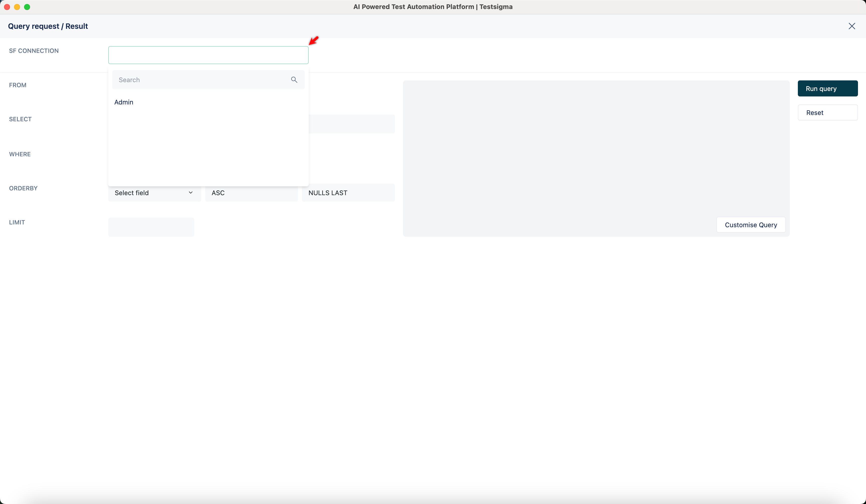Close the Query request / Result dialog
866x504 pixels.
click(852, 26)
